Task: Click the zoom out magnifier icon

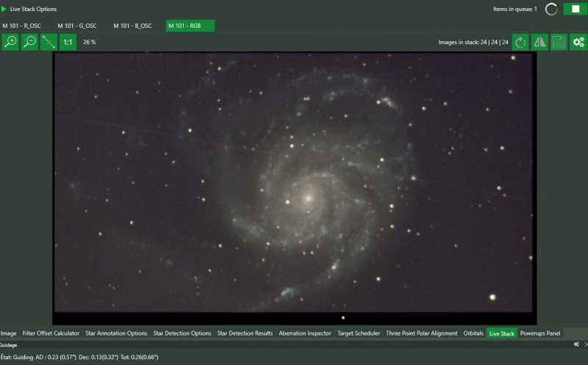Action: click(29, 42)
